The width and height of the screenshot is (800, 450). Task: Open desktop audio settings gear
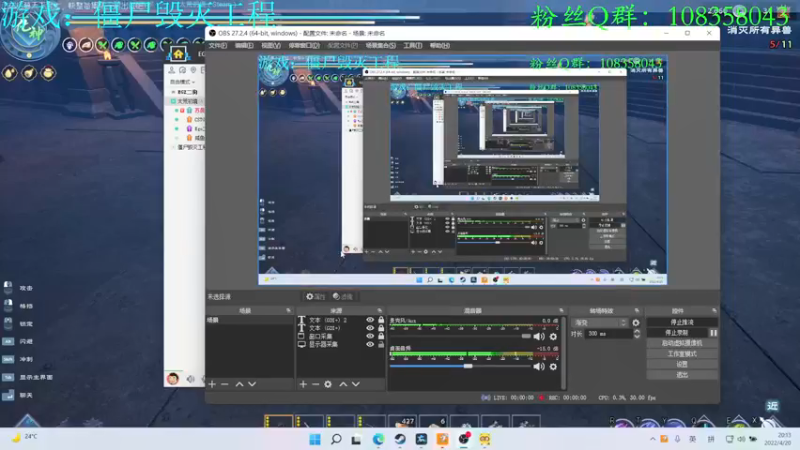[553, 366]
